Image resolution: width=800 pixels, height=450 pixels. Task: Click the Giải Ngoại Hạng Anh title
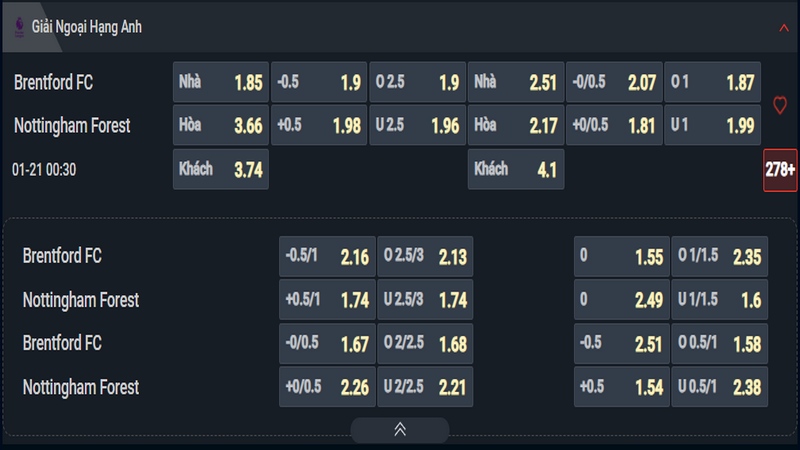[x=87, y=27]
